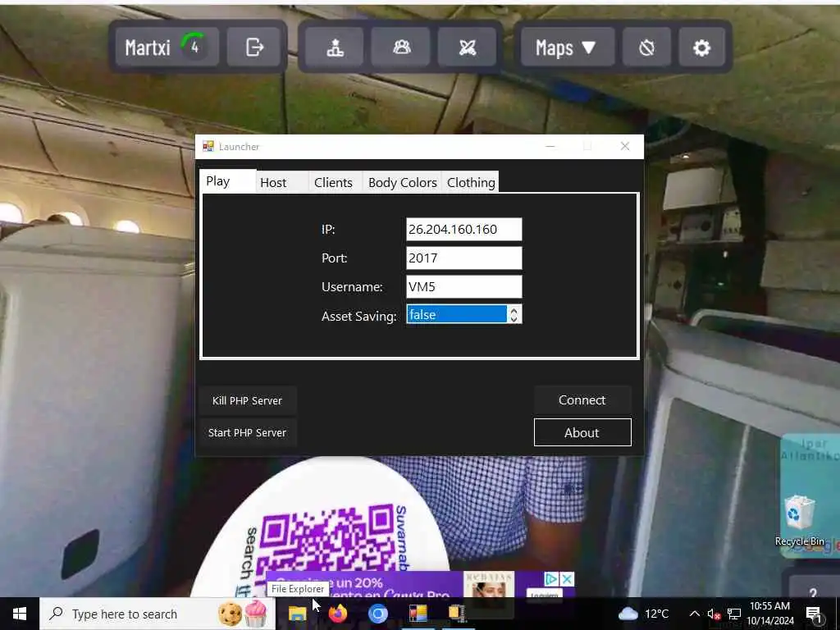840x630 pixels.
Task: Click the Martxi profile button
Action: (167, 47)
